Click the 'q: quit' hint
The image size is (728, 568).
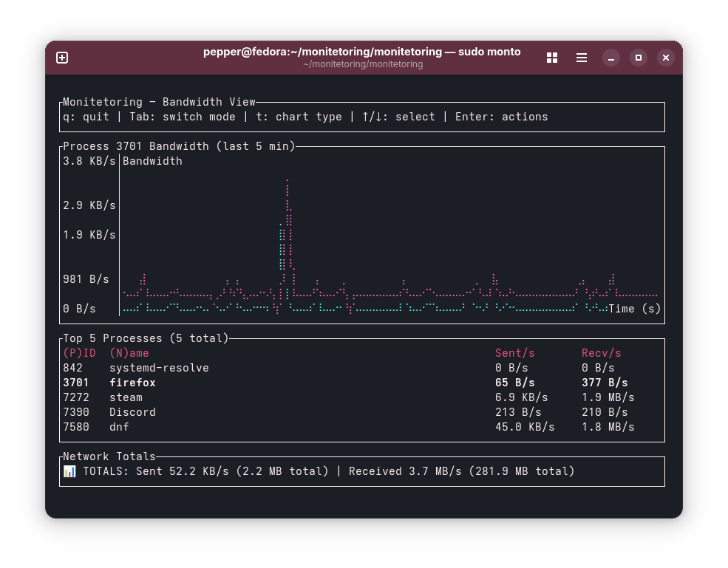[86, 117]
